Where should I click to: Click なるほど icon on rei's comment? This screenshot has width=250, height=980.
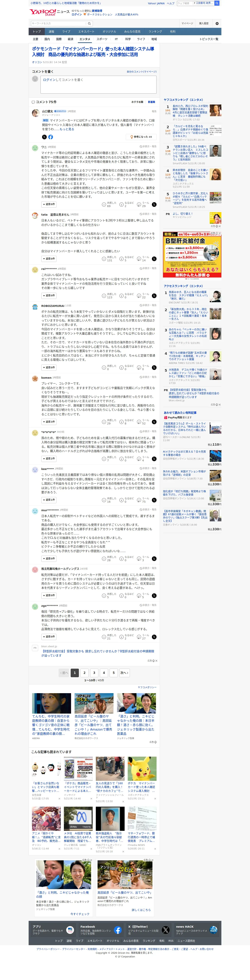pos(121,296)
